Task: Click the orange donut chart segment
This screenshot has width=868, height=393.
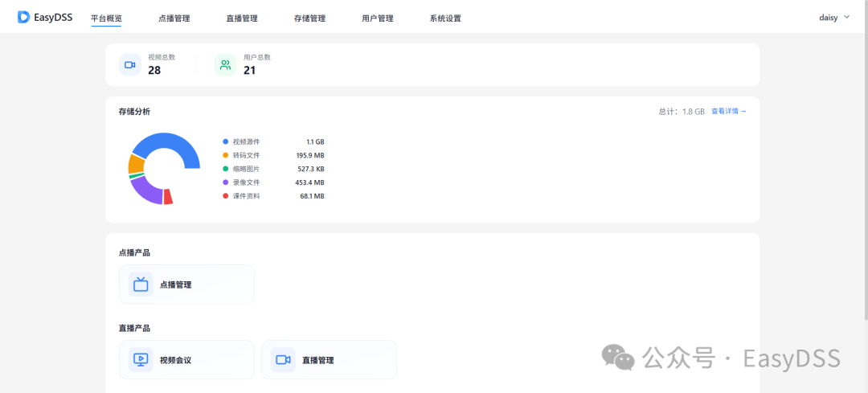Action: point(136,163)
